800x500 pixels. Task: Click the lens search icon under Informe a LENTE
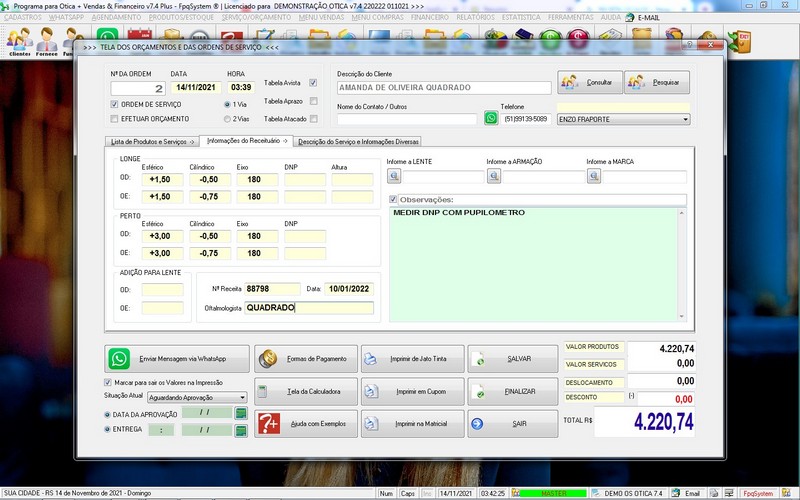394,177
